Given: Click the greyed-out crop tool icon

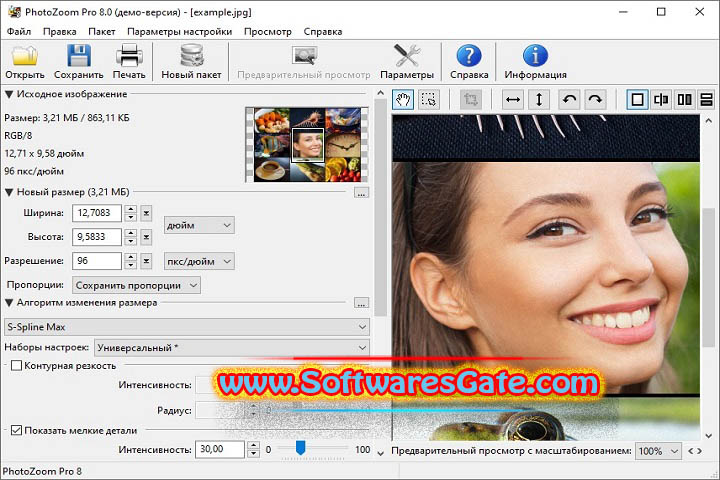Looking at the screenshot, I should point(471,99).
